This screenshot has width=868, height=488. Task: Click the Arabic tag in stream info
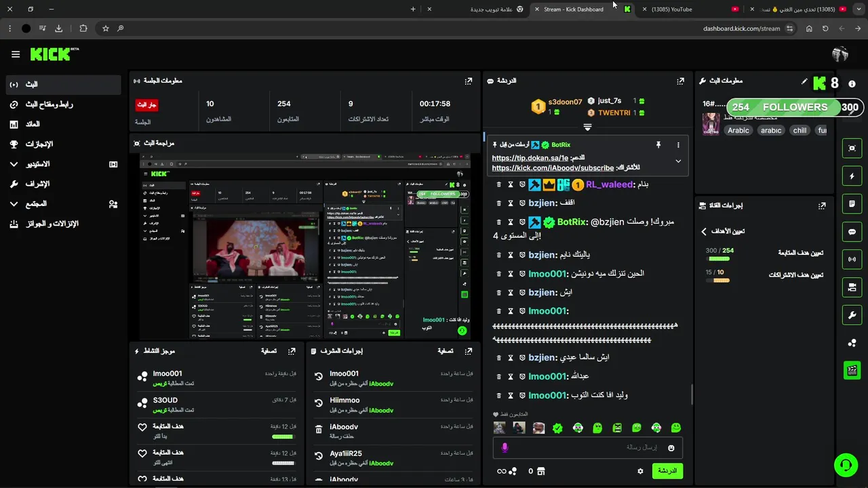coord(738,130)
